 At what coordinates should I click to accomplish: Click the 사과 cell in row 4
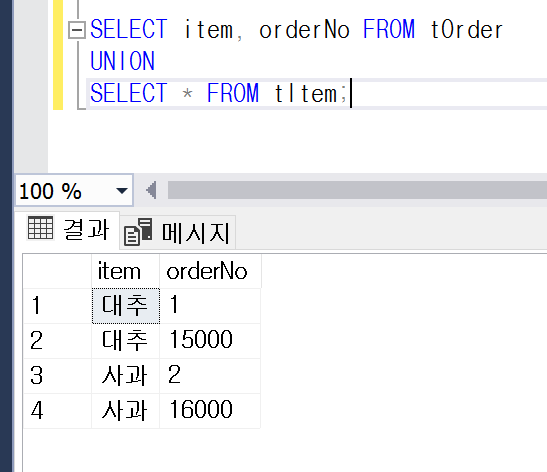tap(126, 411)
